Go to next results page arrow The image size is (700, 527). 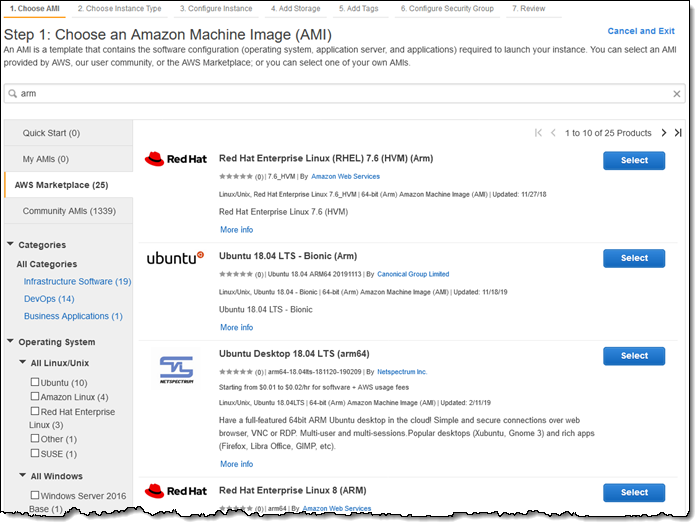click(x=662, y=133)
